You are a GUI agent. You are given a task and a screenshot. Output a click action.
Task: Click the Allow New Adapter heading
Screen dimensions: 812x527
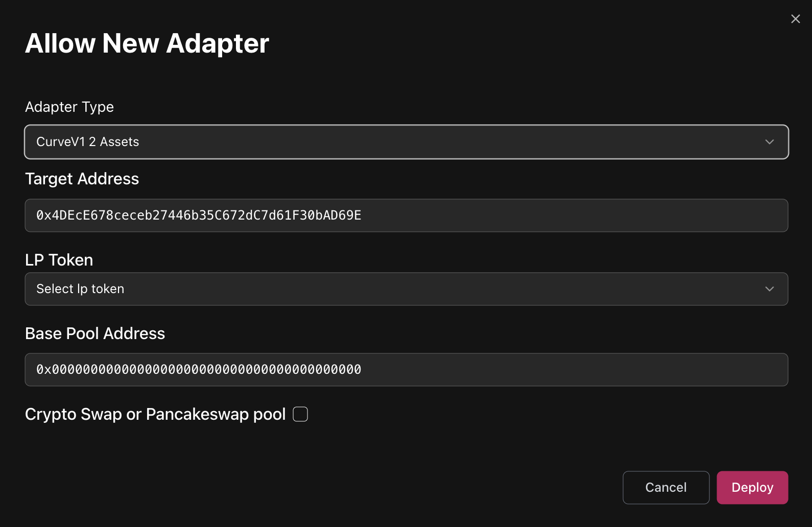(147, 43)
